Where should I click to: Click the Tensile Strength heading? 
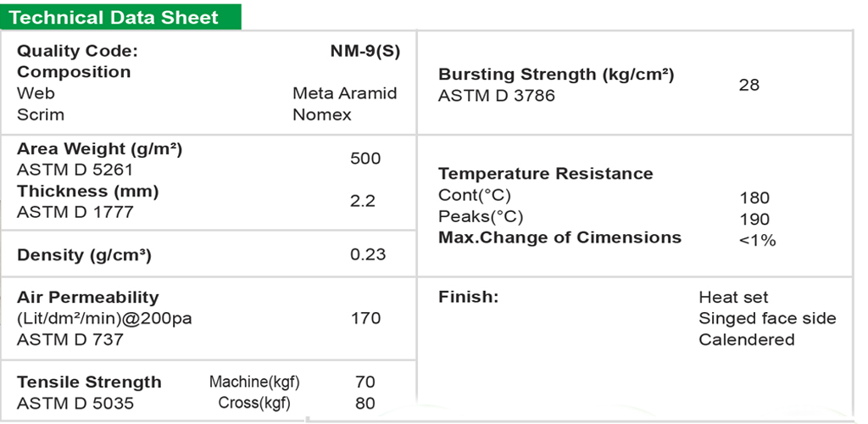[x=89, y=382]
